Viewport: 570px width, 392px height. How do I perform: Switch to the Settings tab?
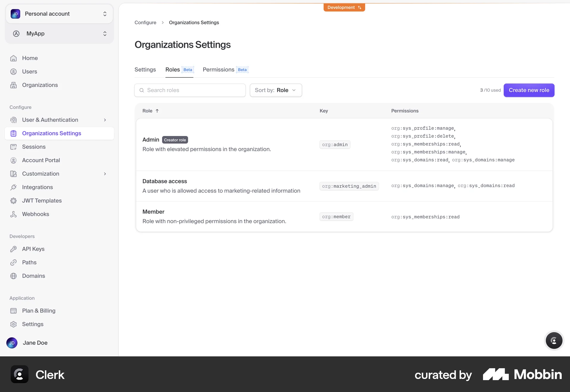(145, 69)
